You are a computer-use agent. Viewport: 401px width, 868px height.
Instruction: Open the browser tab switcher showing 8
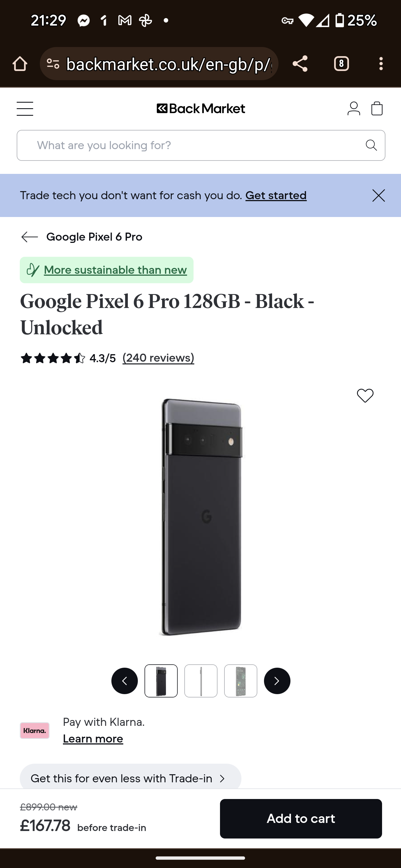click(x=341, y=64)
